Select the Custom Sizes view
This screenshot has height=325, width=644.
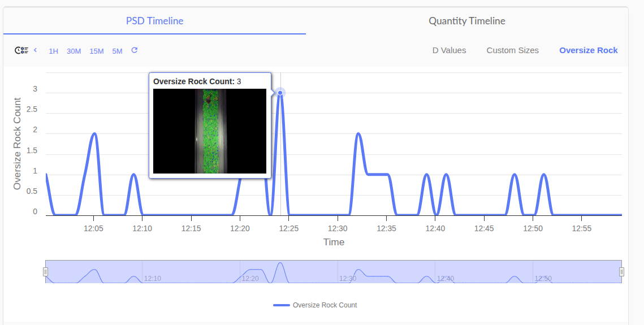click(512, 50)
